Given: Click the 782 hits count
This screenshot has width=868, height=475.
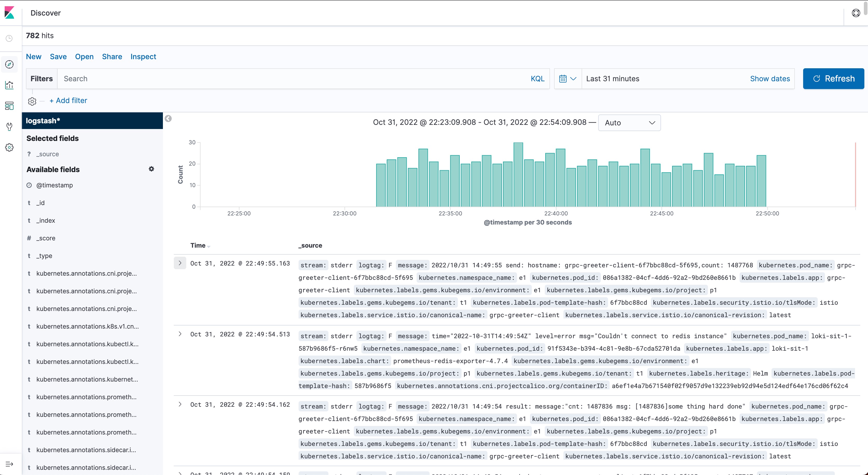Looking at the screenshot, I should 40,35.
